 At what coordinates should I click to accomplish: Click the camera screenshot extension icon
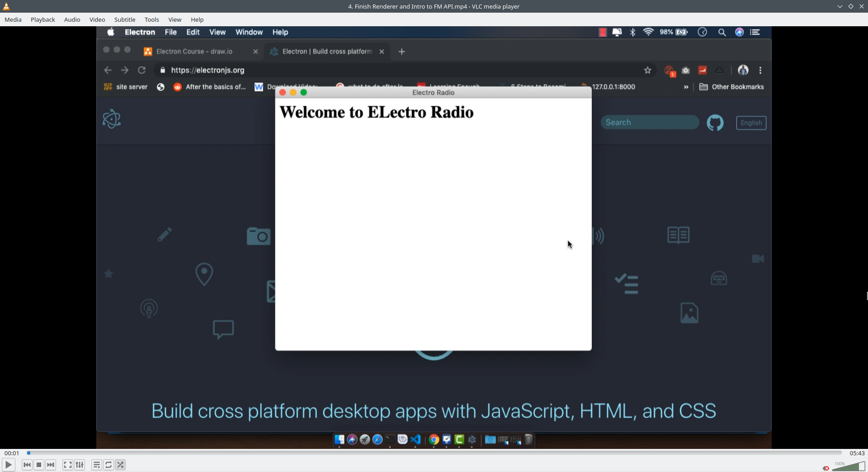[x=686, y=70]
